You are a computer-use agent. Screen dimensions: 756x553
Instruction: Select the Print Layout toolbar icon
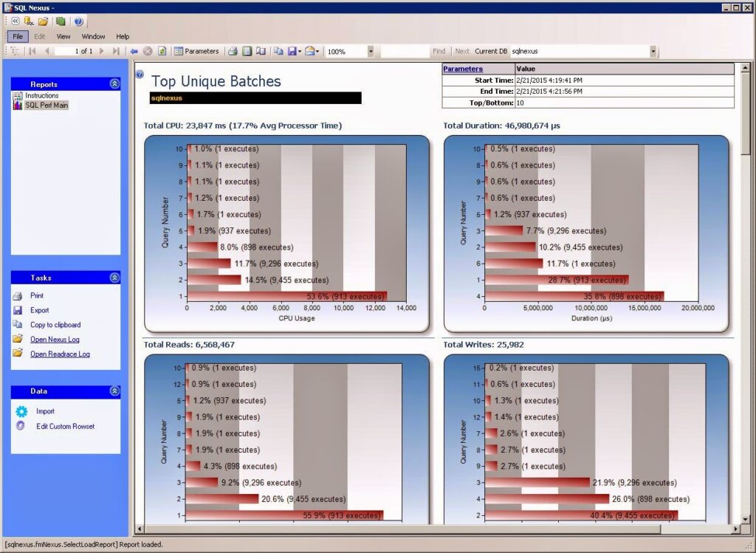[247, 51]
